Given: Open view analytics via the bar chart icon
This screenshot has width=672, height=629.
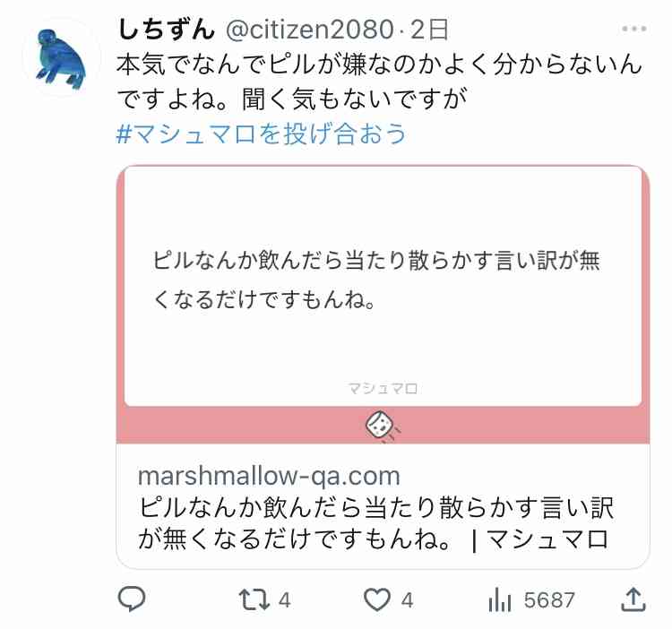Looking at the screenshot, I should tap(500, 599).
